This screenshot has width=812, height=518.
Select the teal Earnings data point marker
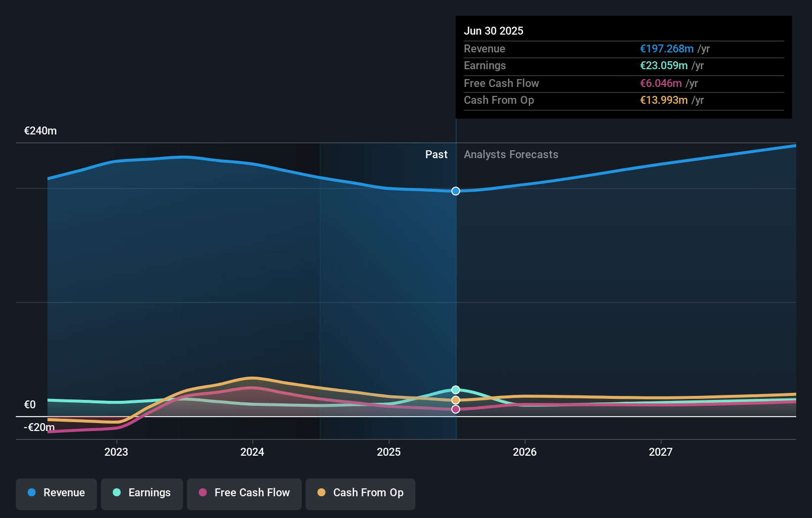point(455,390)
